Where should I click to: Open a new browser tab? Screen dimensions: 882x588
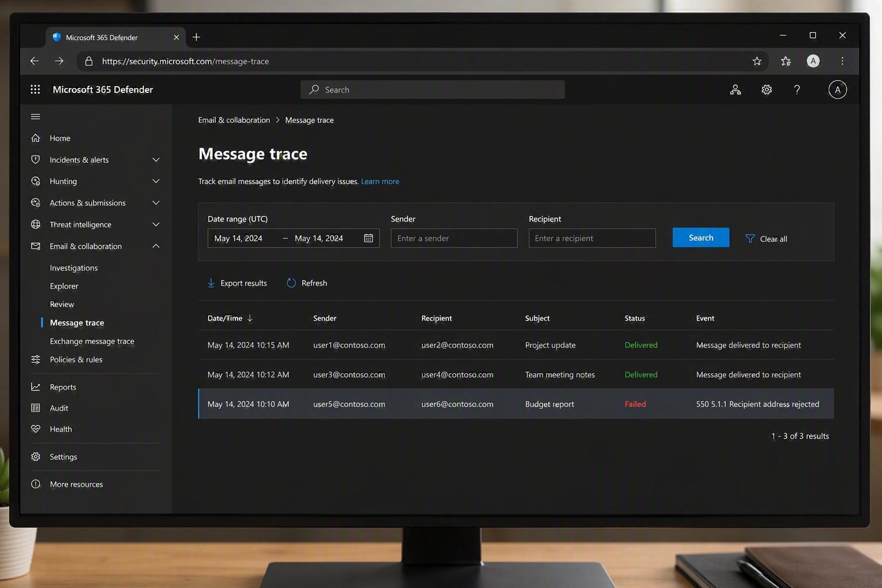click(196, 37)
